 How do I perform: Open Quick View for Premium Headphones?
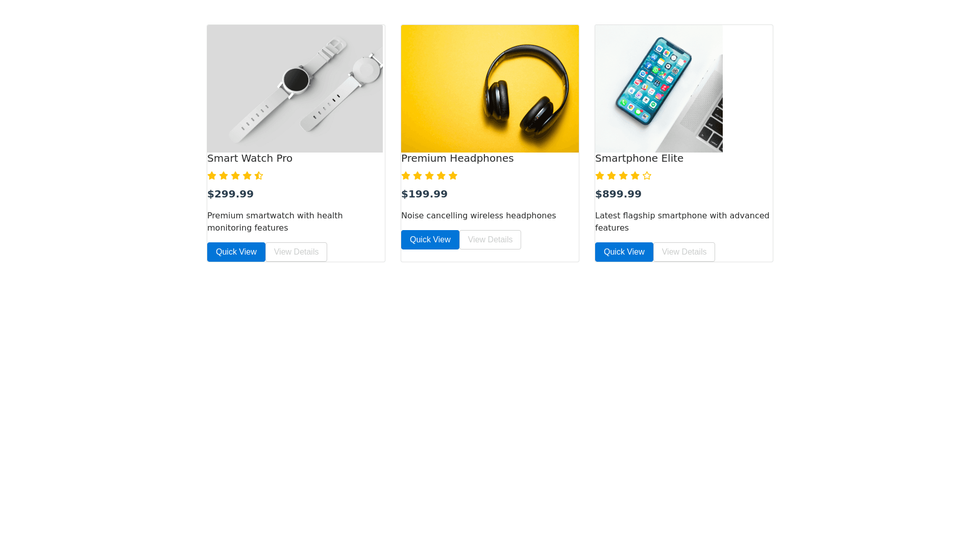[430, 240]
